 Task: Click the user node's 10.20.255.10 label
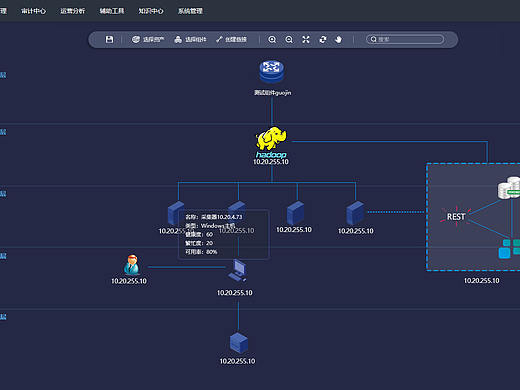pyautogui.click(x=129, y=281)
